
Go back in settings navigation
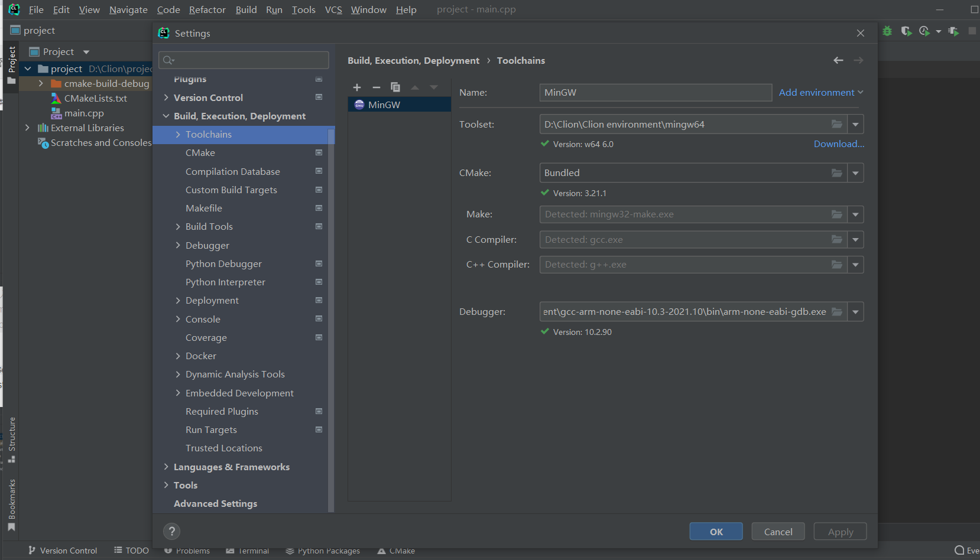pyautogui.click(x=838, y=60)
